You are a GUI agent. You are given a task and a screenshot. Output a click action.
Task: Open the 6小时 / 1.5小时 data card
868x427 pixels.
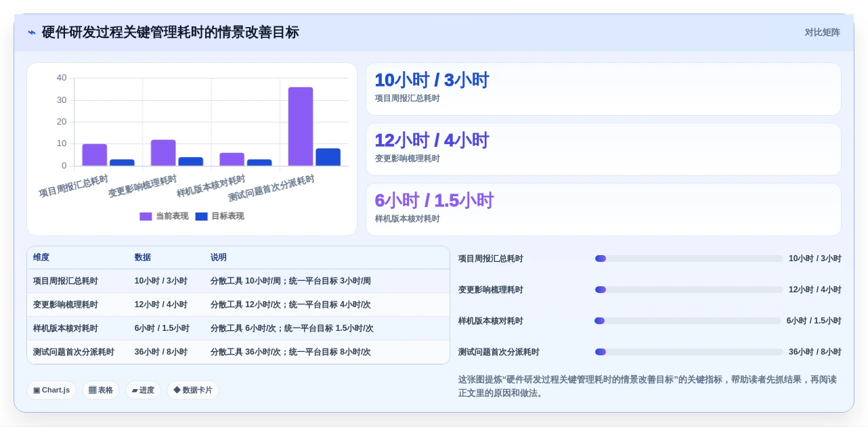point(603,210)
